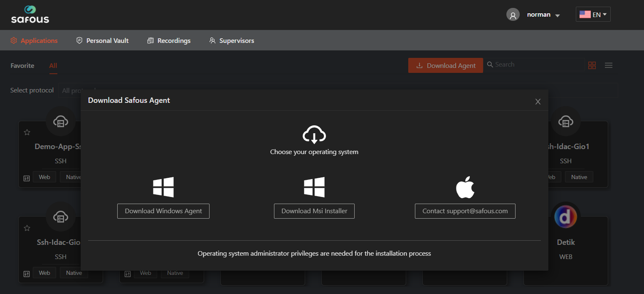Click the norman user avatar icon

(513, 15)
